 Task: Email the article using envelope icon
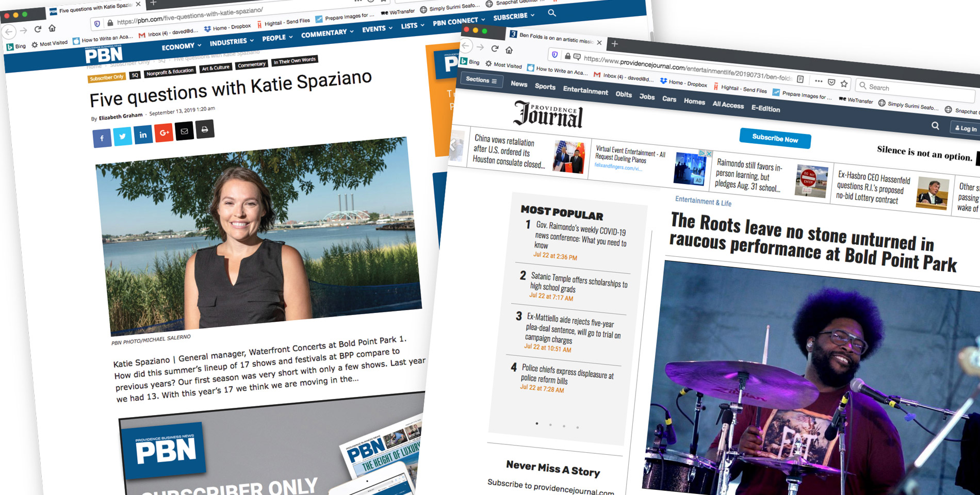click(184, 131)
